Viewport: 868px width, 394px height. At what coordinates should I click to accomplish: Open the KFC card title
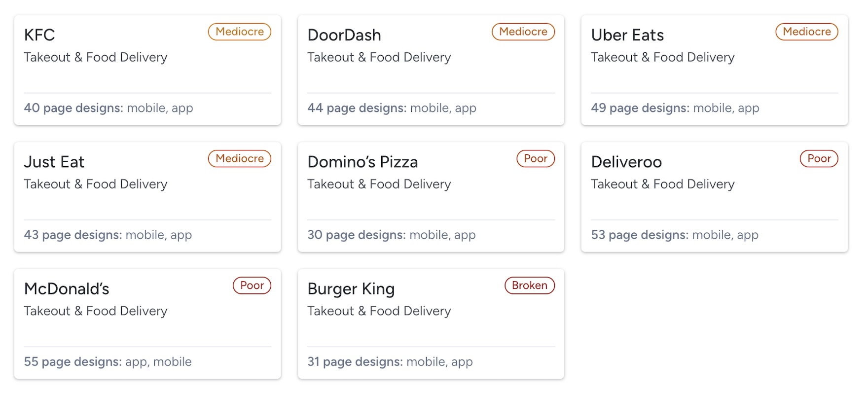point(39,35)
